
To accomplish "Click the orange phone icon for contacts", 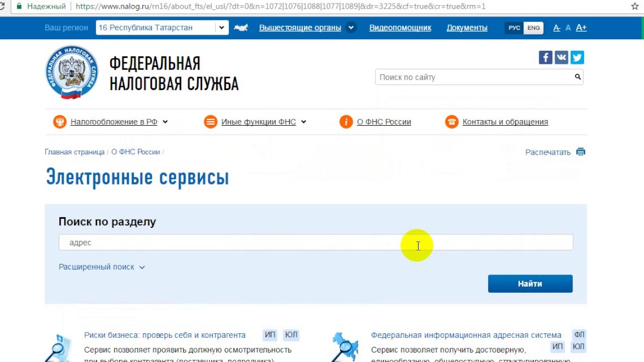I will tap(452, 122).
